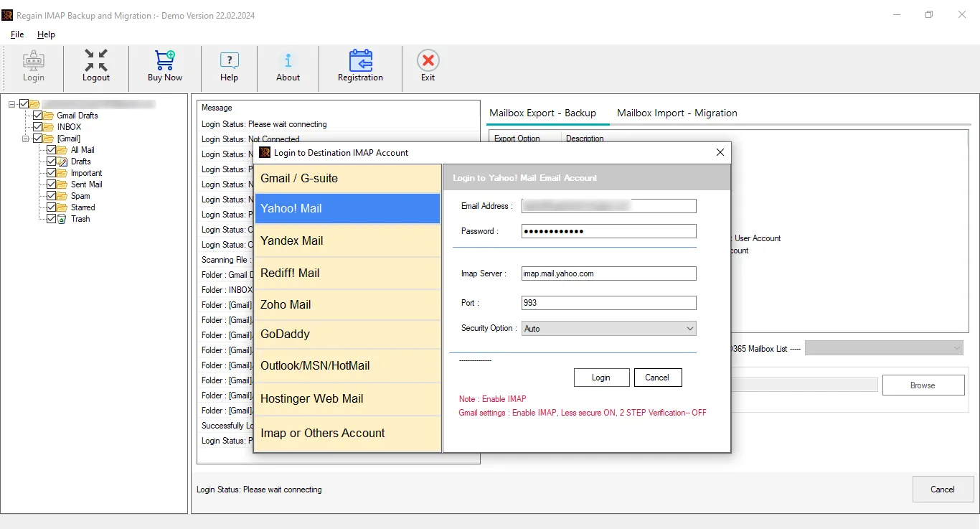Uncheck the Sent Mail checkbox
The width and height of the screenshot is (980, 529).
(51, 184)
